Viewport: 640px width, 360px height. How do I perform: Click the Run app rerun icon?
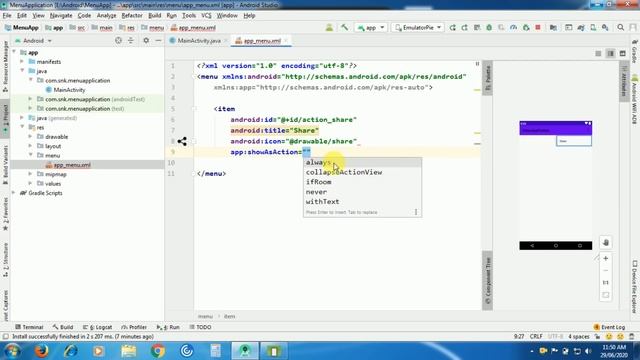[x=452, y=27]
